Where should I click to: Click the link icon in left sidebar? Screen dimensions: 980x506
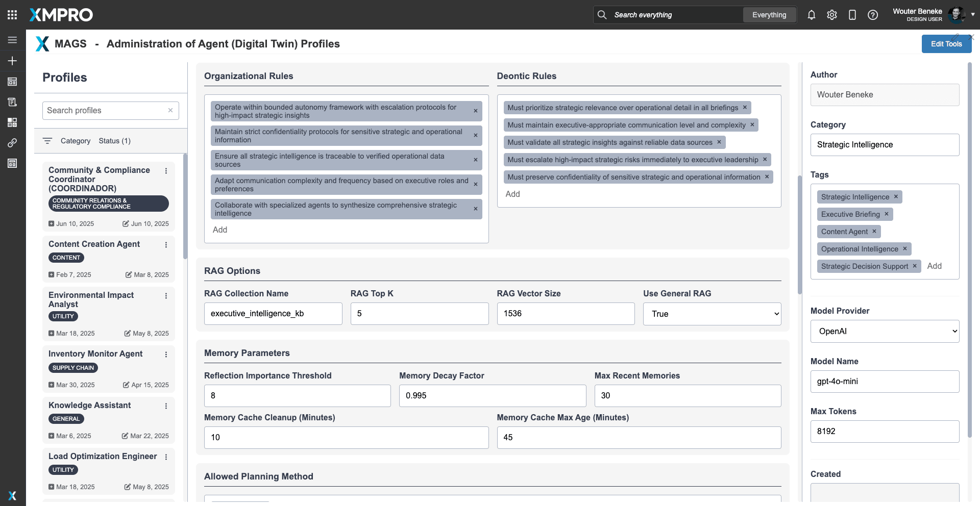tap(12, 143)
